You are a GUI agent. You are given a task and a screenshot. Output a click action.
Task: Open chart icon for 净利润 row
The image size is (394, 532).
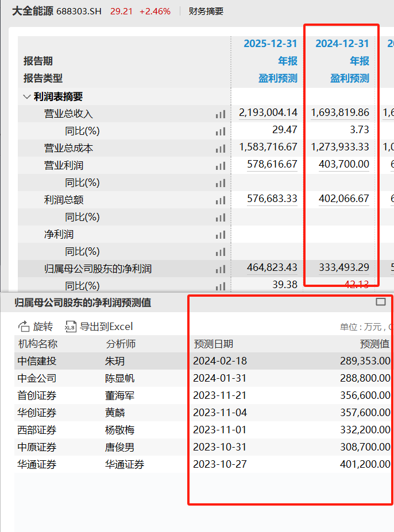point(221,235)
